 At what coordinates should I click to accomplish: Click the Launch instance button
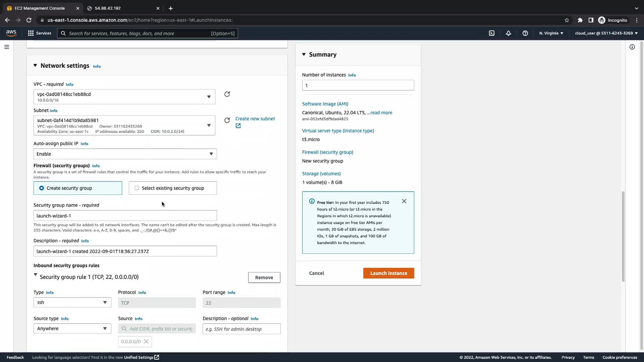click(388, 273)
